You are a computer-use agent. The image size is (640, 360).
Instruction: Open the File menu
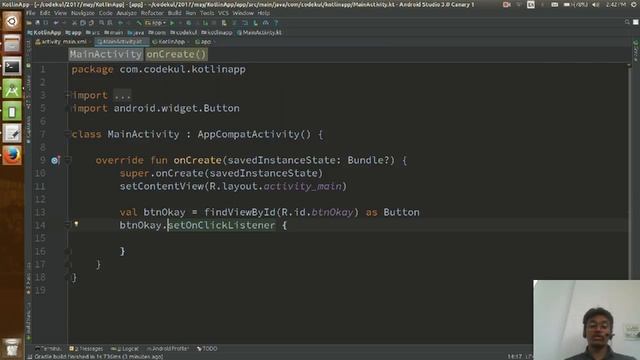(31, 13)
